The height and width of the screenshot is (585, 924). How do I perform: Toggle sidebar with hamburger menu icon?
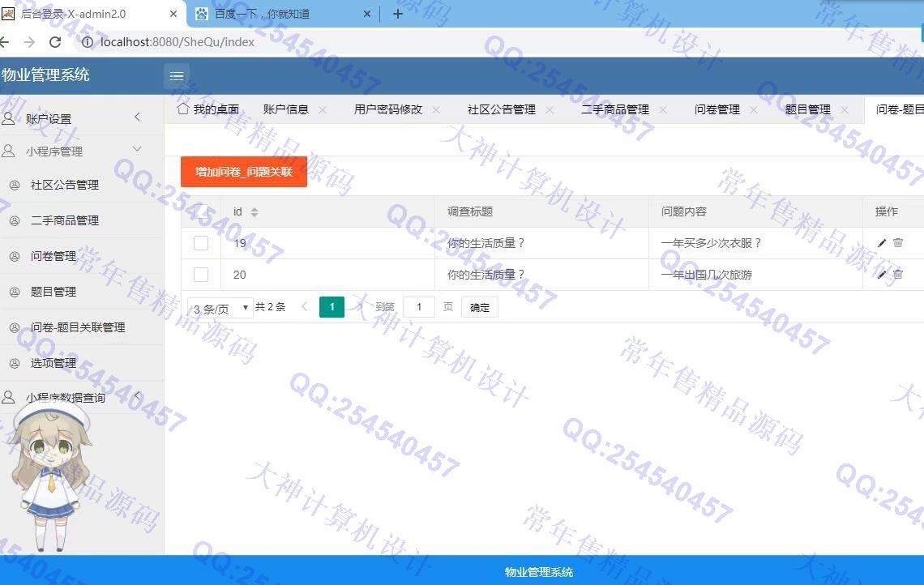point(176,75)
